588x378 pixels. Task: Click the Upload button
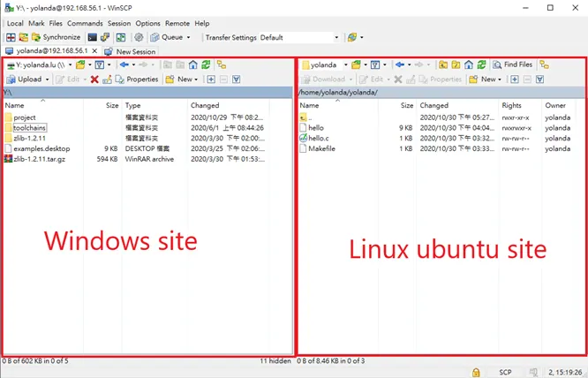click(25, 79)
